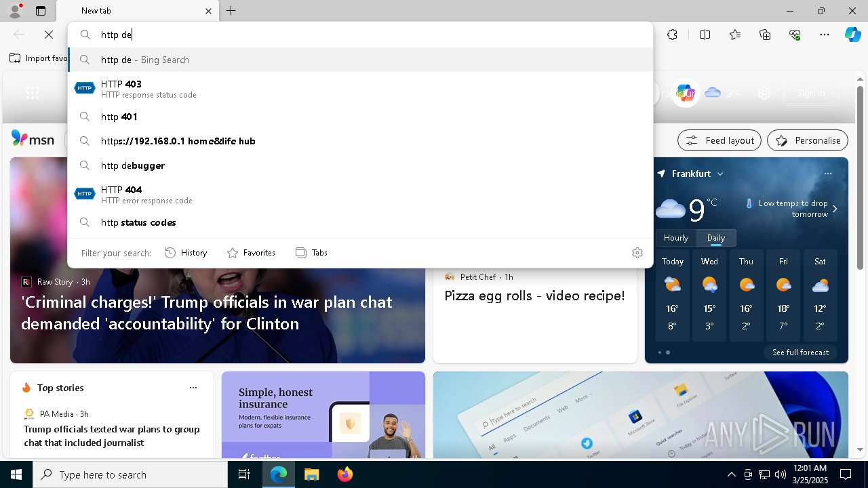Open the Windows 11 search thumbnail story
The image size is (868, 488).
click(x=641, y=415)
